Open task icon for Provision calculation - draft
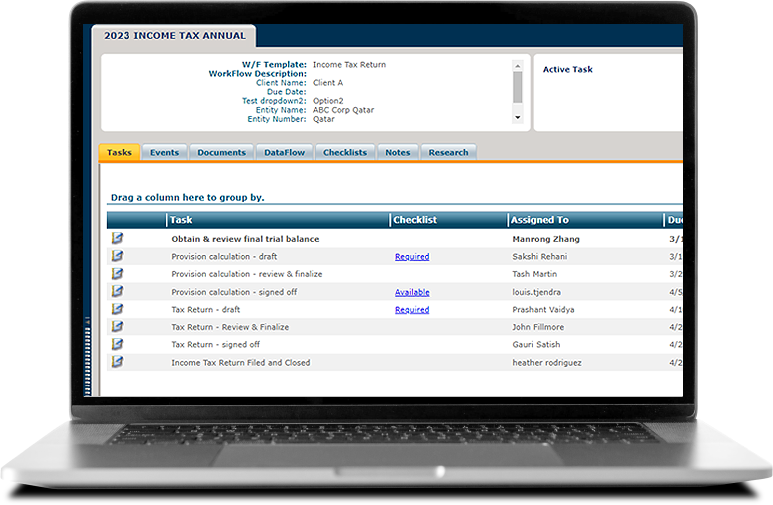The height and width of the screenshot is (505, 773). point(117,257)
